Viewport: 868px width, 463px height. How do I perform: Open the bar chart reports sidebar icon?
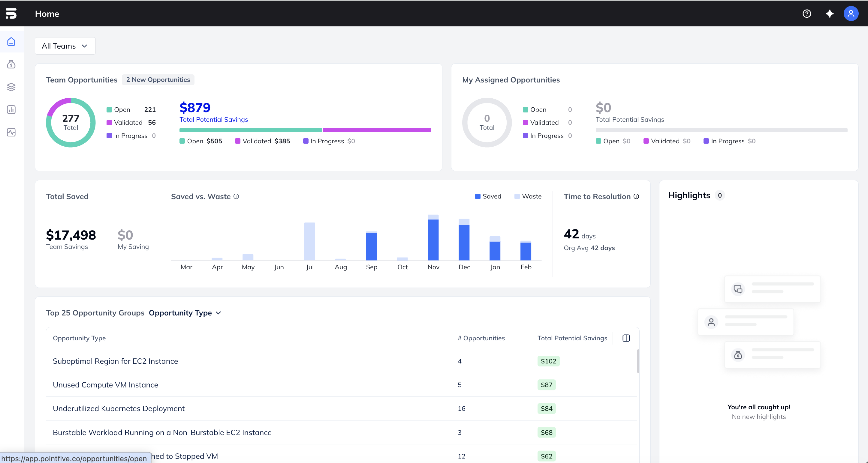click(11, 109)
